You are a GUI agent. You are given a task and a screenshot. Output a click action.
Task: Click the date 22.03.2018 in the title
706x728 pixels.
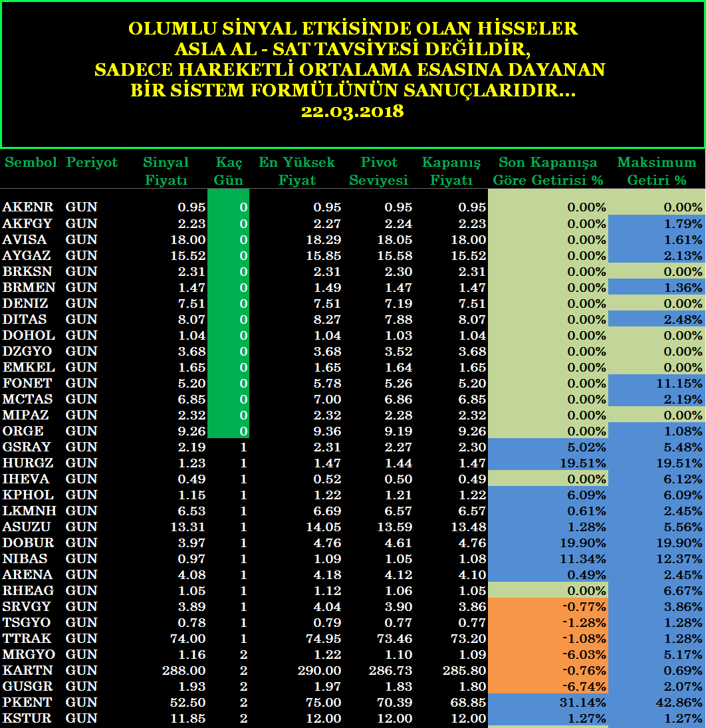pyautogui.click(x=352, y=112)
